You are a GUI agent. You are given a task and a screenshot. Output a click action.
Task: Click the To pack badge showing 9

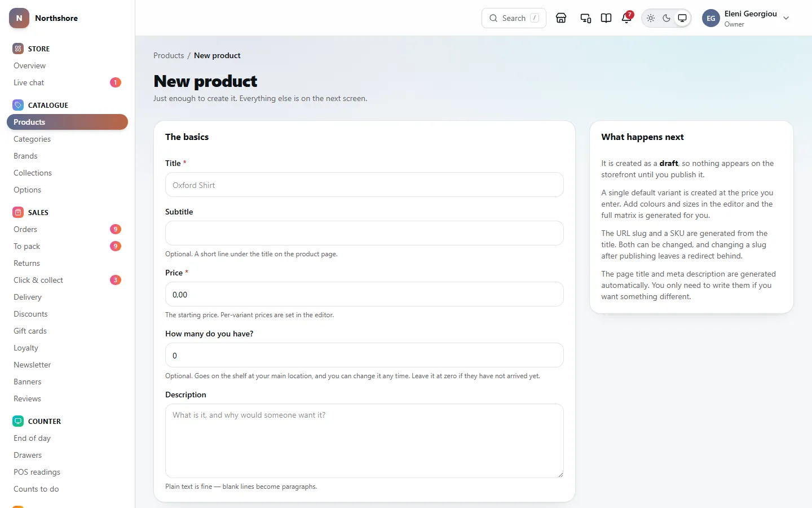(116, 246)
